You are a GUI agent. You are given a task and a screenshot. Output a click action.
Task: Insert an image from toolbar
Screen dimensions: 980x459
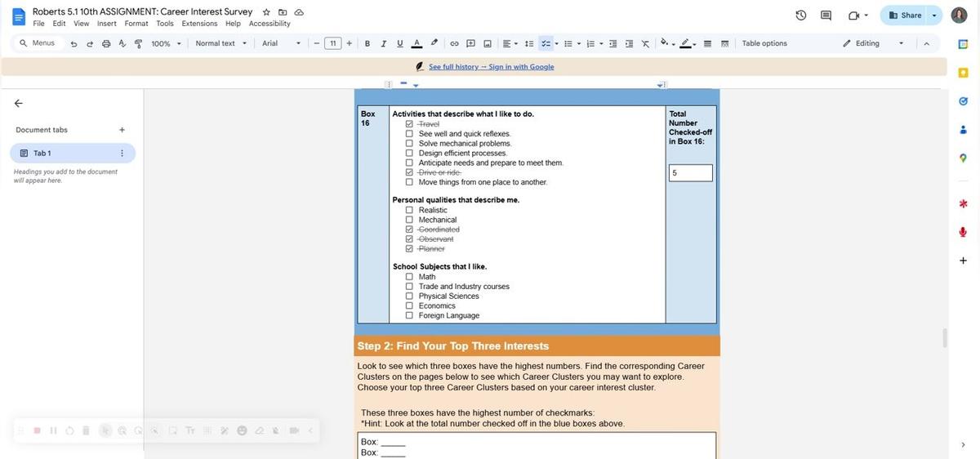pos(488,43)
